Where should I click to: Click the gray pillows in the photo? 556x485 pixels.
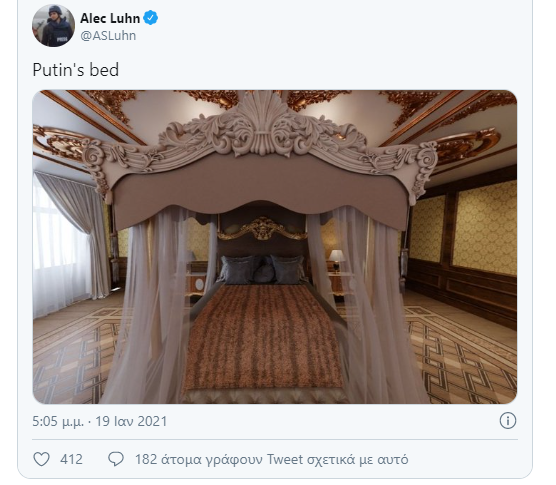tap(262, 269)
